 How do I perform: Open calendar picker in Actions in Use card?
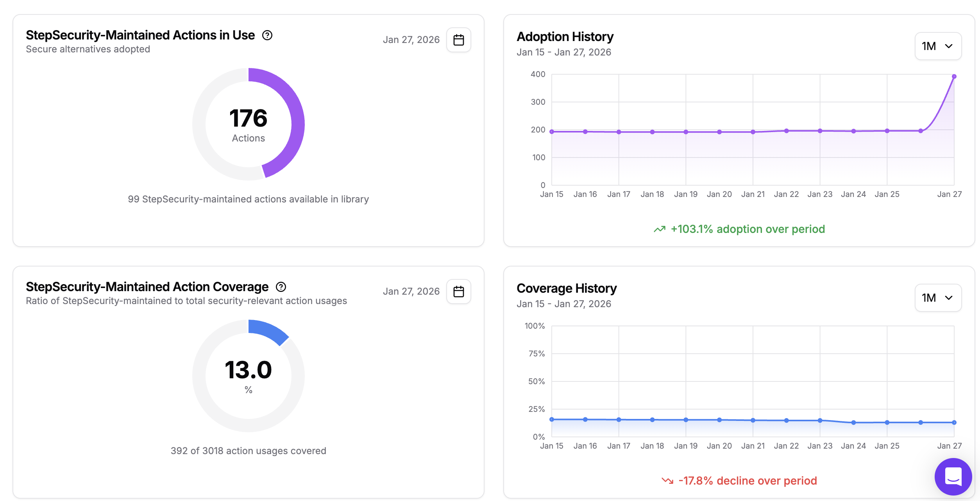pos(458,40)
